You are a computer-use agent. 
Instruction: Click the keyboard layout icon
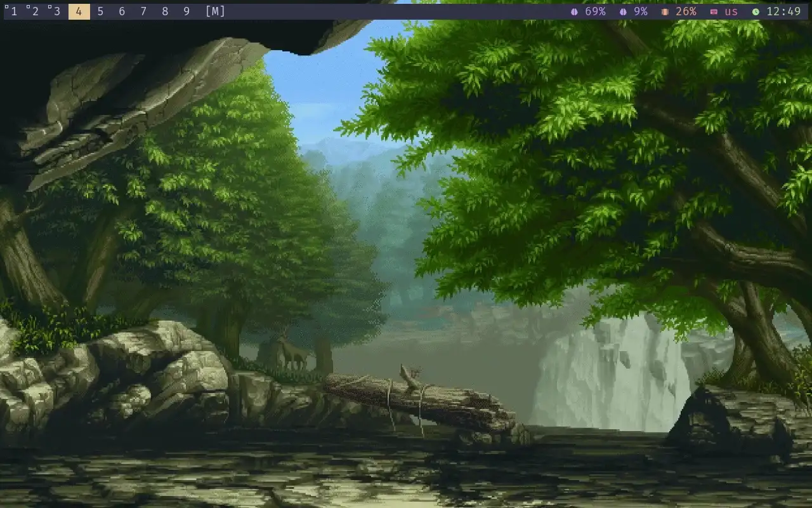(714, 11)
